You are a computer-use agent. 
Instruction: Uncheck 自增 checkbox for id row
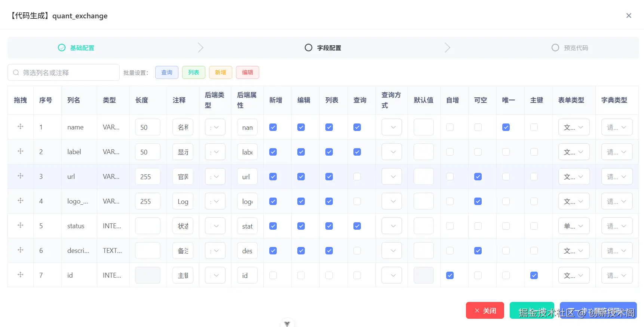click(x=450, y=275)
